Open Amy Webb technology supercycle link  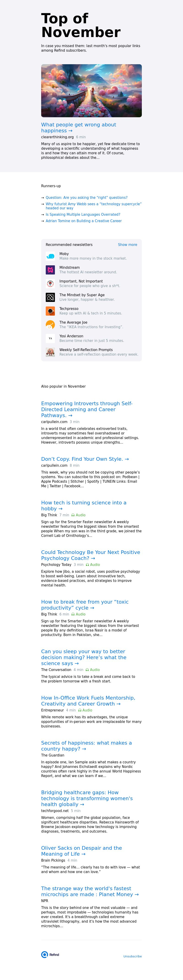[94, 206]
